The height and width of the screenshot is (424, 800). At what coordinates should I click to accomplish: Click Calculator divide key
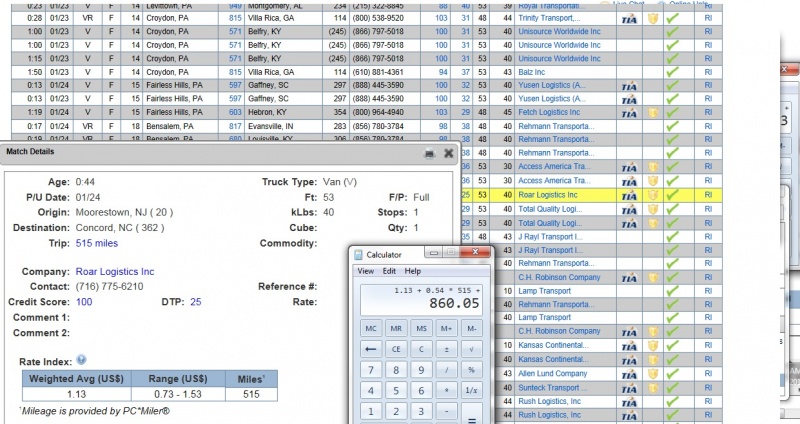point(446,370)
